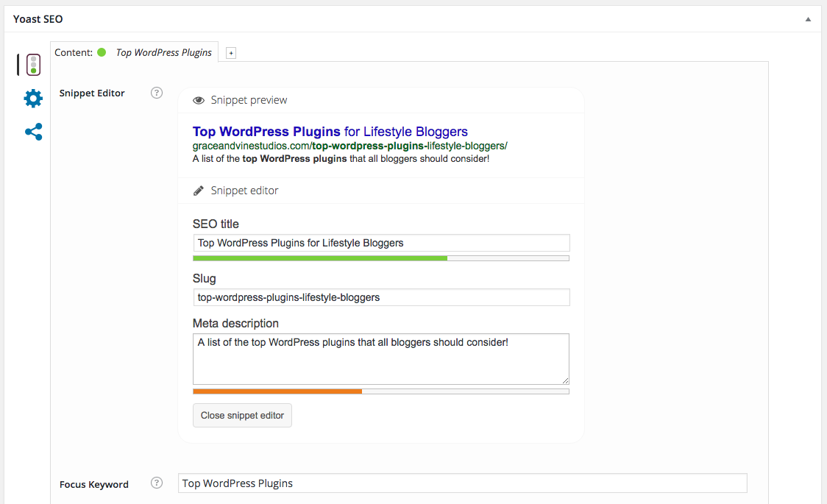
Task: Click the Focus Keyword help question mark
Action: [156, 483]
